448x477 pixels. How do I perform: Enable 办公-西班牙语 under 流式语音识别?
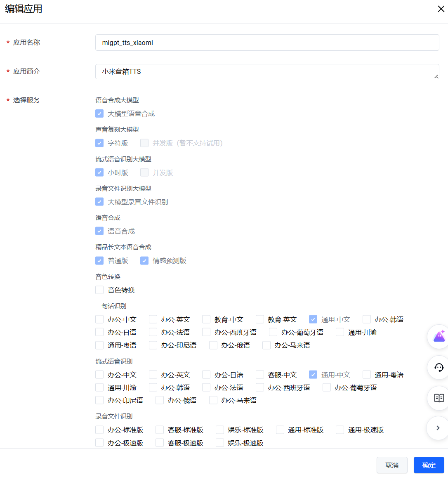(x=260, y=387)
